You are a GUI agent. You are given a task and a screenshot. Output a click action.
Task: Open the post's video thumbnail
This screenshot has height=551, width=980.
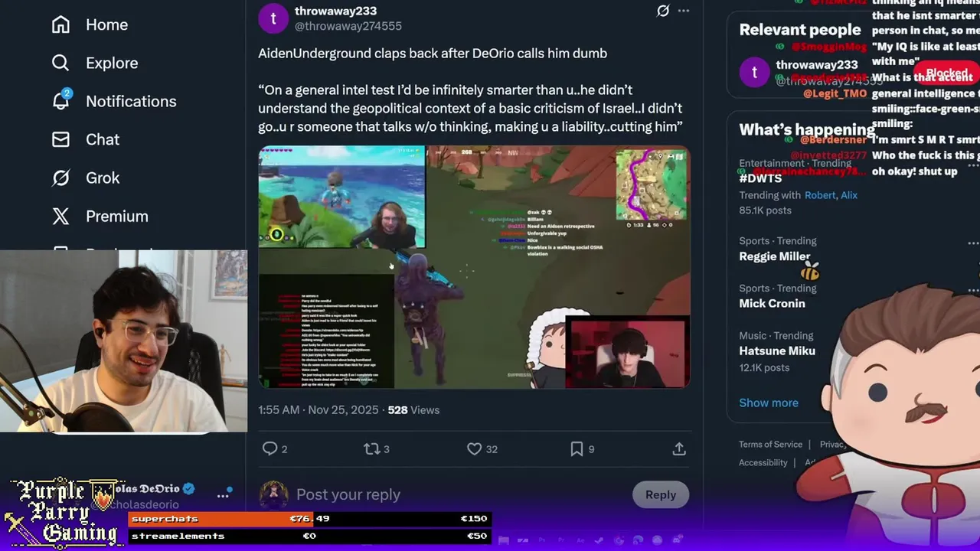coord(474,267)
